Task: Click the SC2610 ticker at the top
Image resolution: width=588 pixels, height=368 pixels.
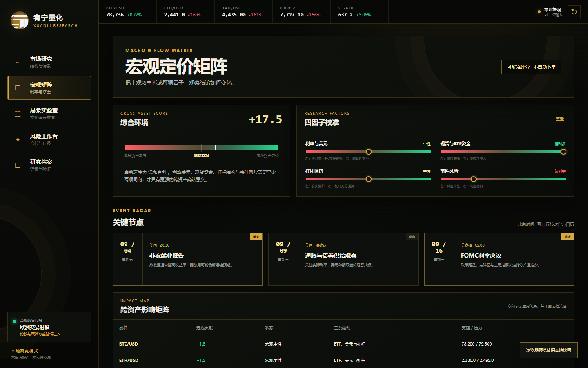Action: point(359,11)
